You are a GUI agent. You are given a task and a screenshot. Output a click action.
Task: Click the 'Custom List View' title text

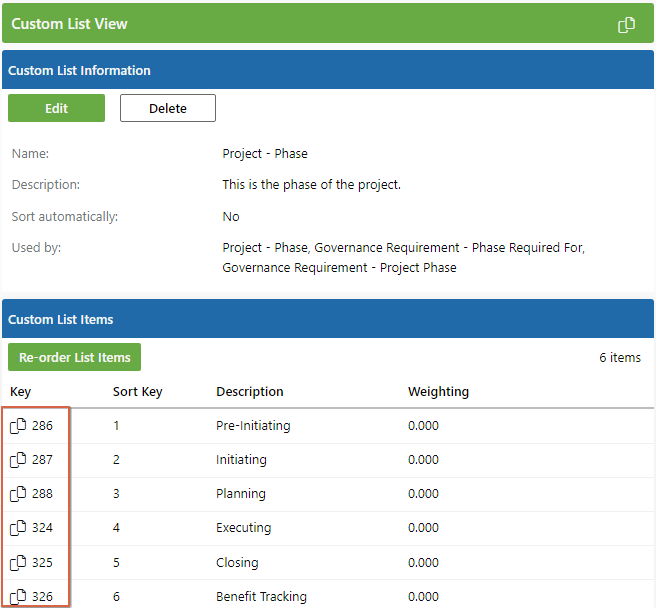69,24
